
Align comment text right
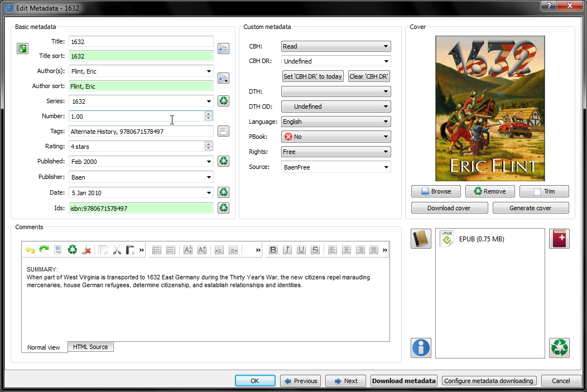point(360,250)
